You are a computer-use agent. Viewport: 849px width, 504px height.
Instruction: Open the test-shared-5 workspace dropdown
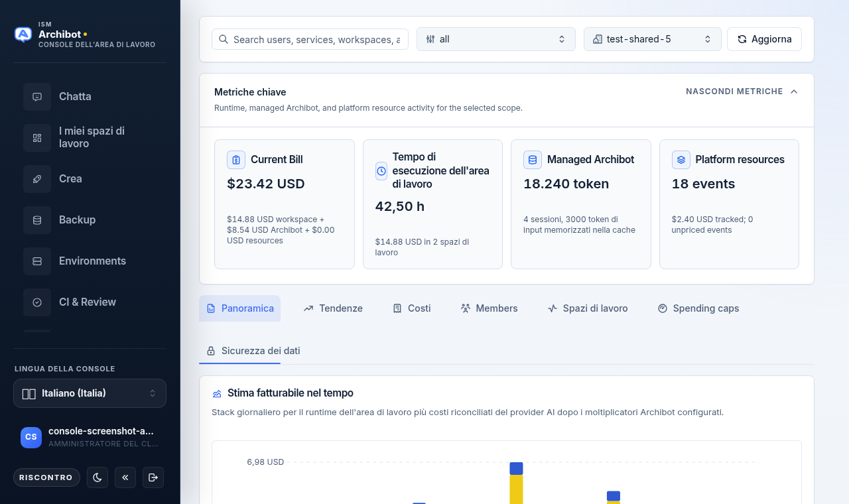point(653,39)
